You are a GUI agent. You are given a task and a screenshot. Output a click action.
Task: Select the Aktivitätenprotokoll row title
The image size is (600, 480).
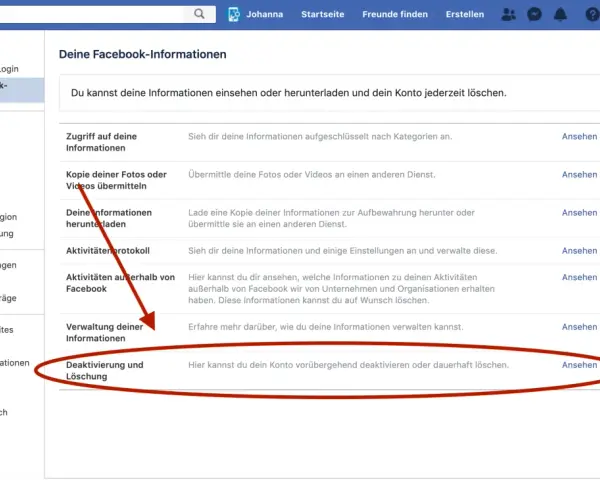(x=108, y=251)
